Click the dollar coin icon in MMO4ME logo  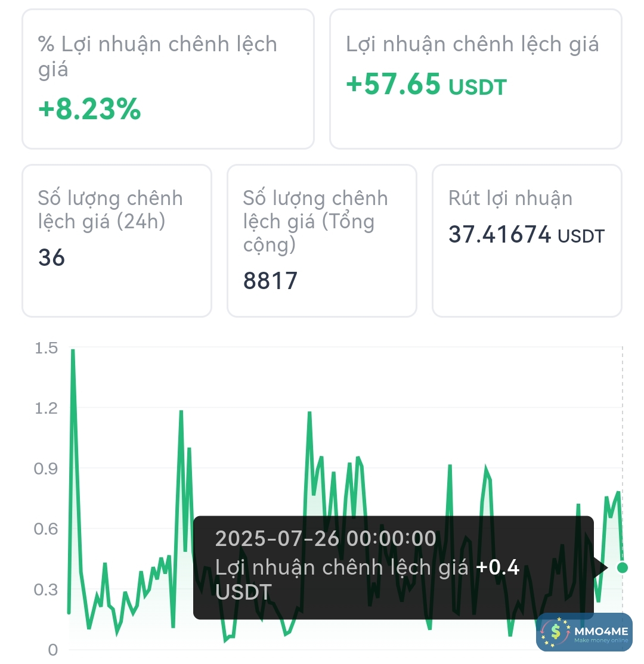(557, 631)
